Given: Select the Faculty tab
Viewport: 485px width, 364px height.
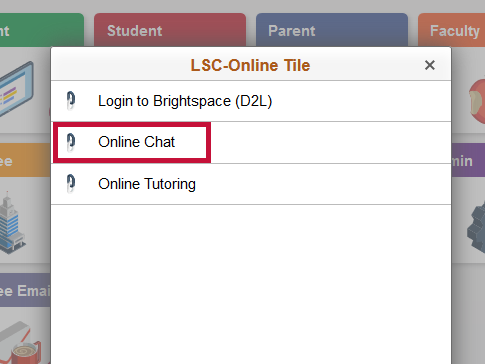Looking at the screenshot, I should (452, 30).
